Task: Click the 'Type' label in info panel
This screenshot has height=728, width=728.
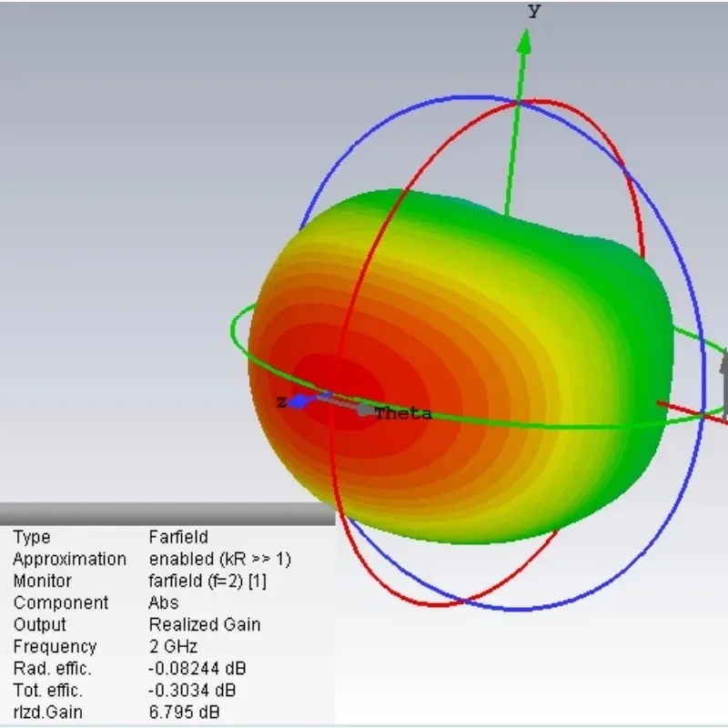Action: (32, 538)
